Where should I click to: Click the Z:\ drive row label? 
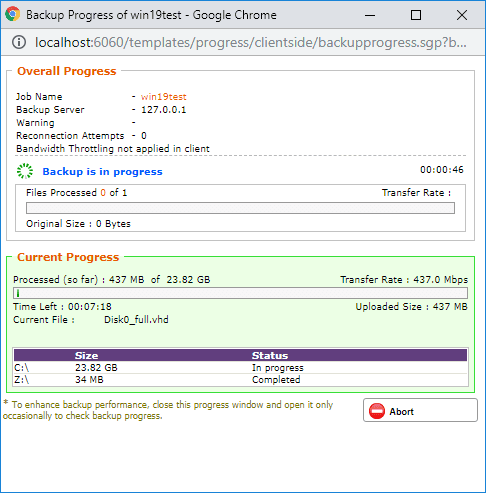click(x=21, y=380)
